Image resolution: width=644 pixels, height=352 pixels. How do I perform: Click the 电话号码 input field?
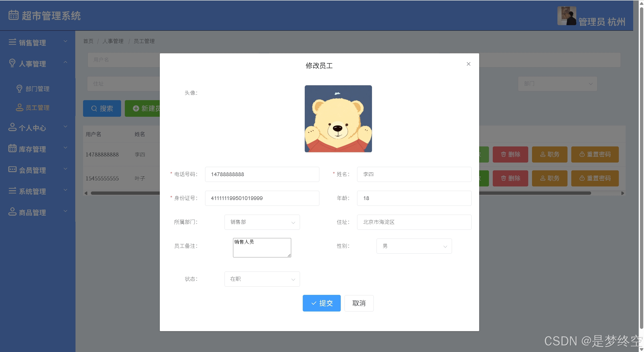262,174
